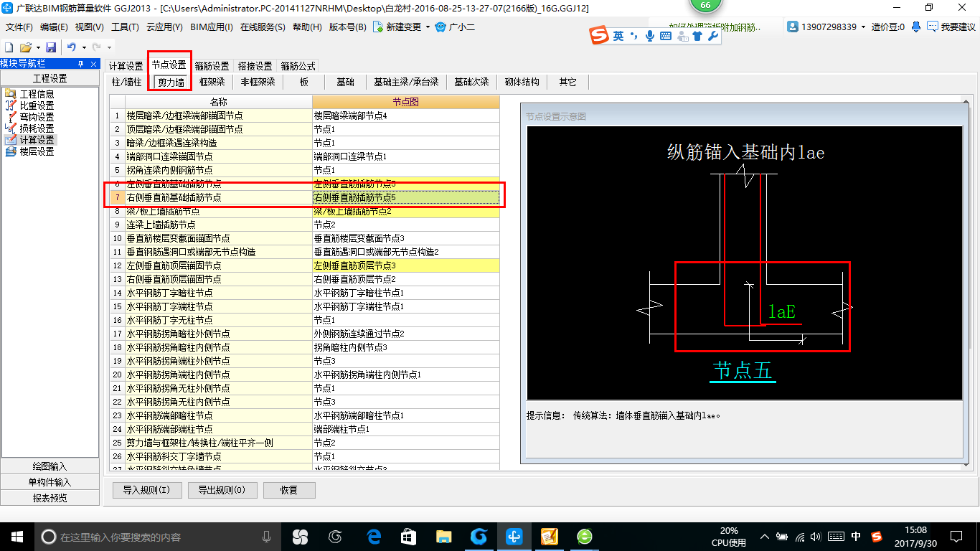Click the Sogou skin shirt icon
Viewport: 980px width, 551px height.
[697, 36]
